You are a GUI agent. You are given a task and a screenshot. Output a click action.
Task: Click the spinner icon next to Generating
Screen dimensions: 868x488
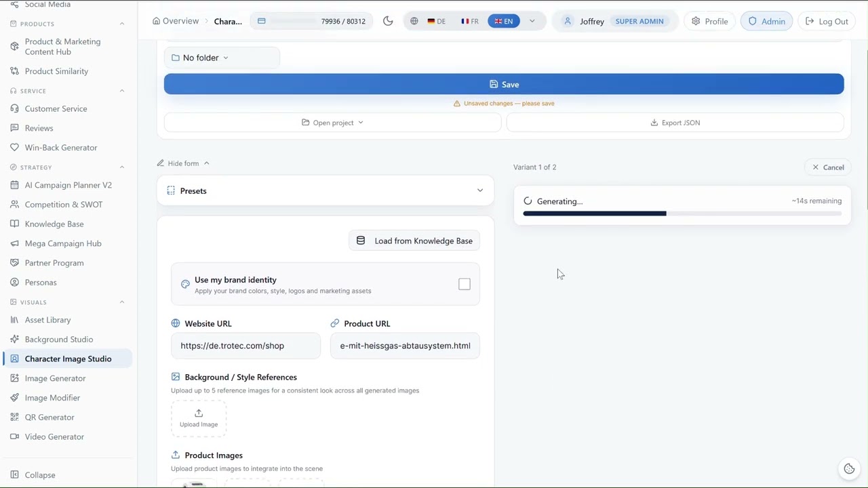tap(528, 201)
